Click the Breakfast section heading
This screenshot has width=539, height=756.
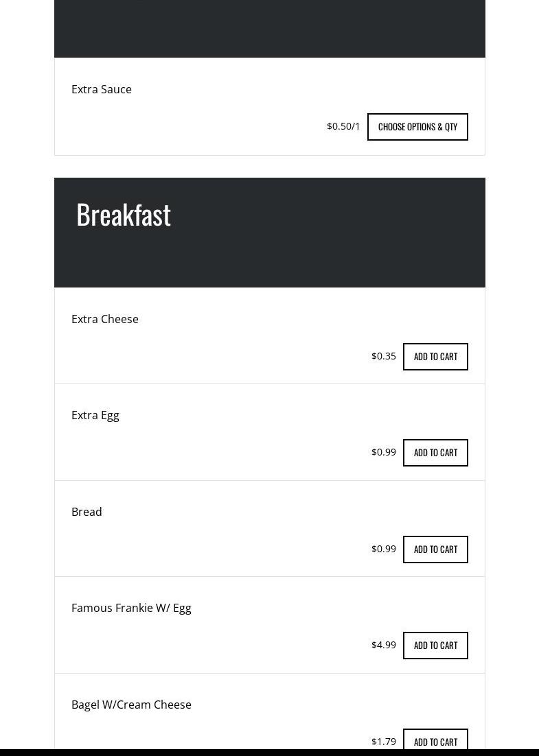pyautogui.click(x=124, y=214)
